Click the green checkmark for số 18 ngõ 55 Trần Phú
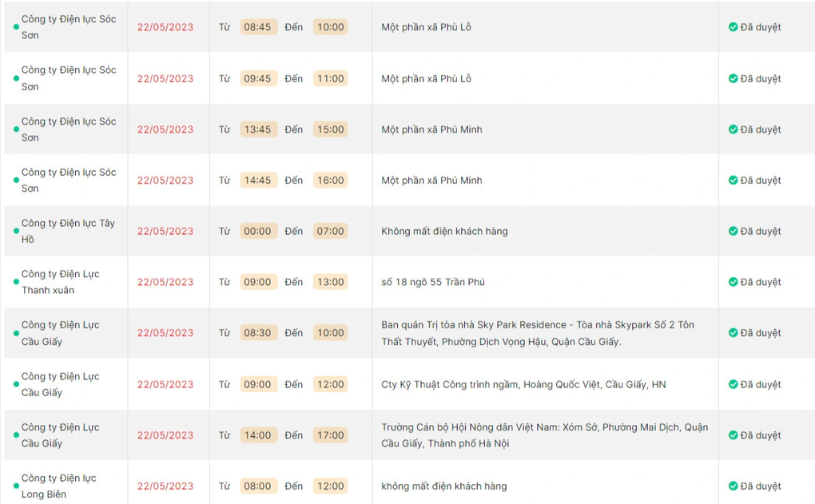 [x=733, y=282]
